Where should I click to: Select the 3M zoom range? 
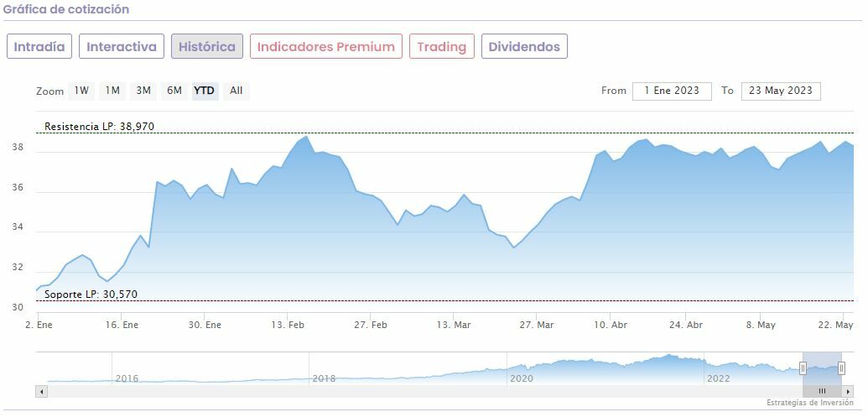[x=143, y=91]
